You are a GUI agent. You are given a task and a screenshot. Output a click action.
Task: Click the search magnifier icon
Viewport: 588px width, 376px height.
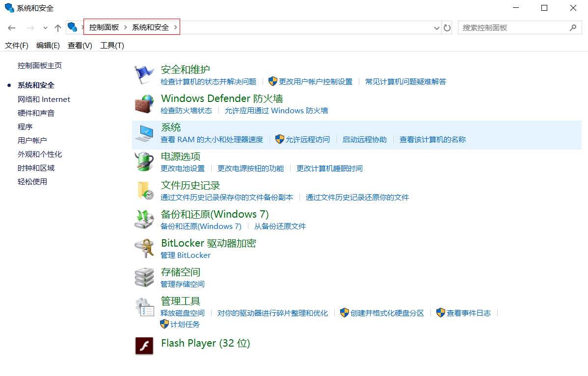click(x=573, y=28)
